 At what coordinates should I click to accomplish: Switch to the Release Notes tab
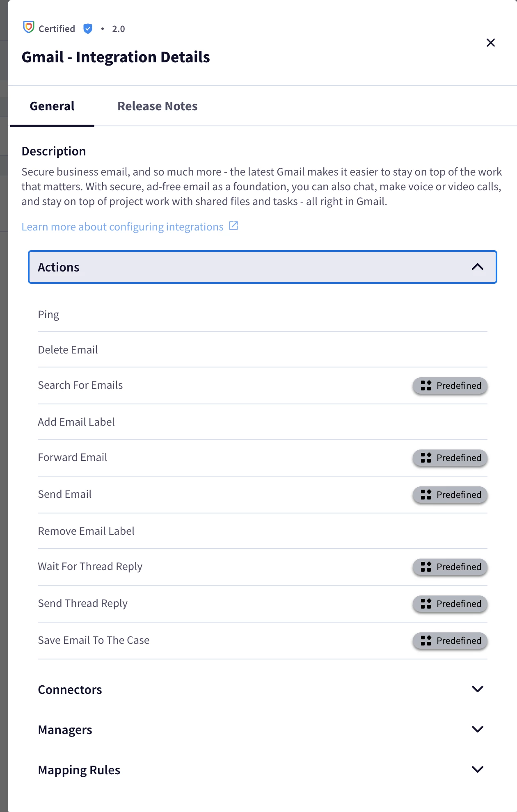click(158, 106)
